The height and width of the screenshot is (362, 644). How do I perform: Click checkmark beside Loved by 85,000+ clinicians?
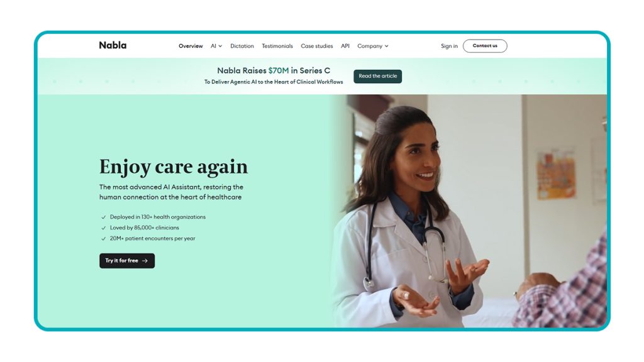(104, 228)
